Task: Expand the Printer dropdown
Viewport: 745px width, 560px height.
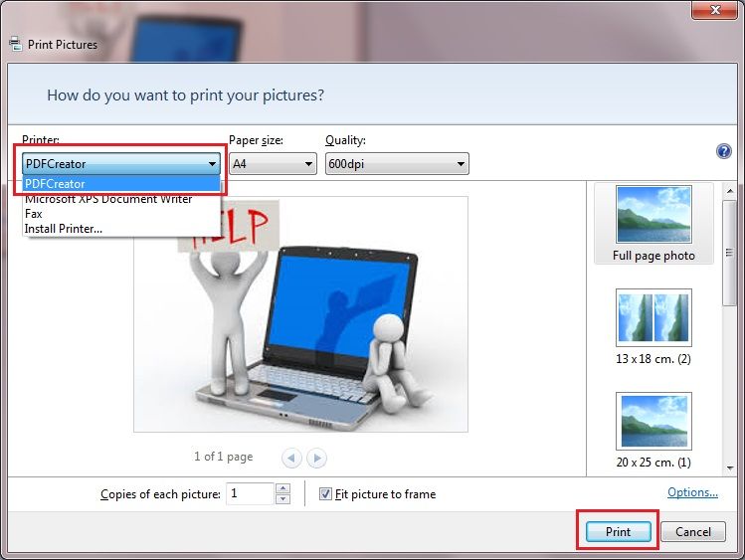Action: pos(212,164)
